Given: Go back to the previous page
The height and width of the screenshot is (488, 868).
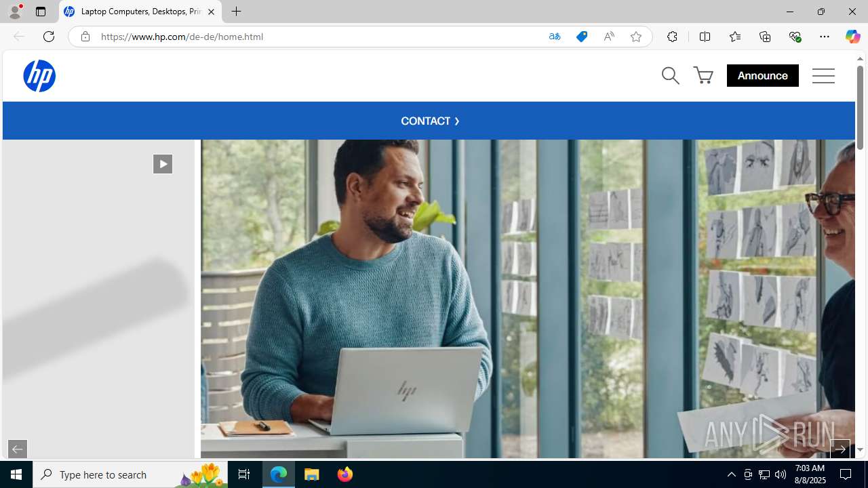Looking at the screenshot, I should (19, 37).
